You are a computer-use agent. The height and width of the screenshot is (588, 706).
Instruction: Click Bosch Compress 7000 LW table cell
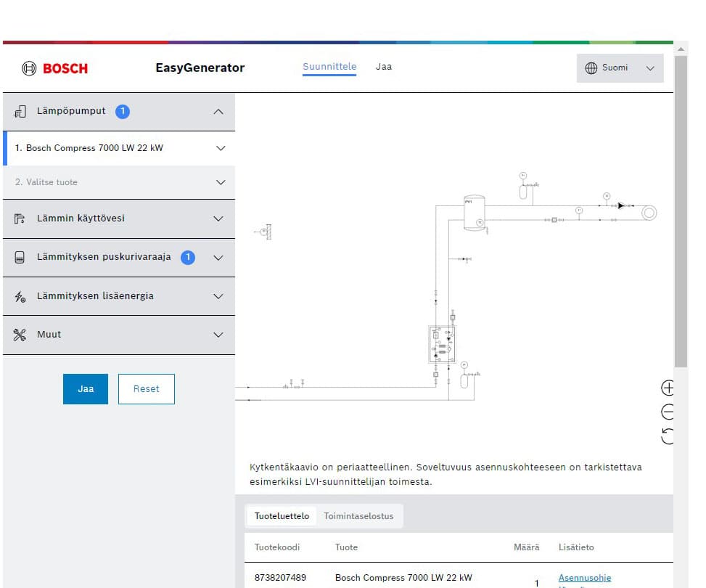pyautogui.click(x=403, y=578)
